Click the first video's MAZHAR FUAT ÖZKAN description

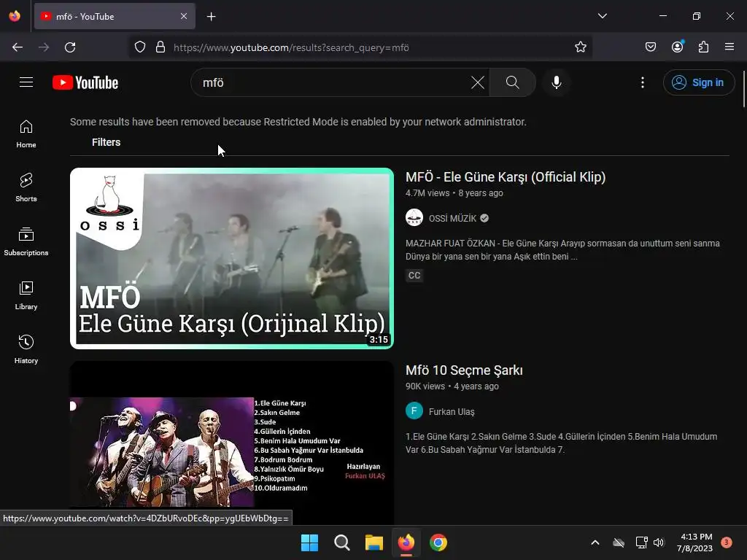tap(562, 249)
